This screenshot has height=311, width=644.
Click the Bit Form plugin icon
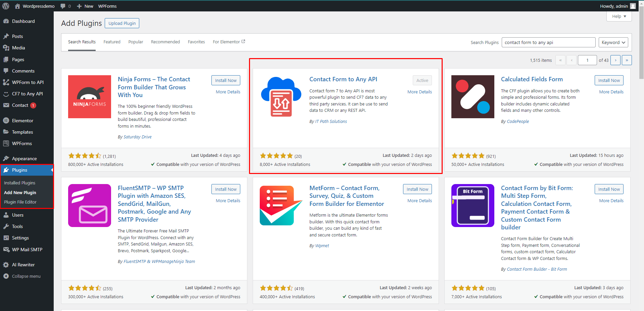[x=473, y=206]
